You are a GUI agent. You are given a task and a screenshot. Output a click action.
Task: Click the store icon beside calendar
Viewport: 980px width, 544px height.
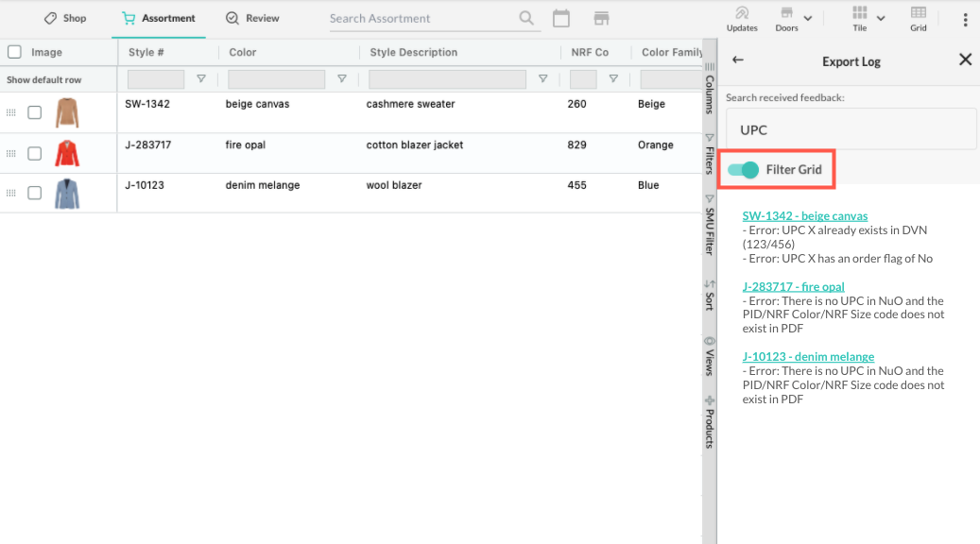(x=601, y=18)
